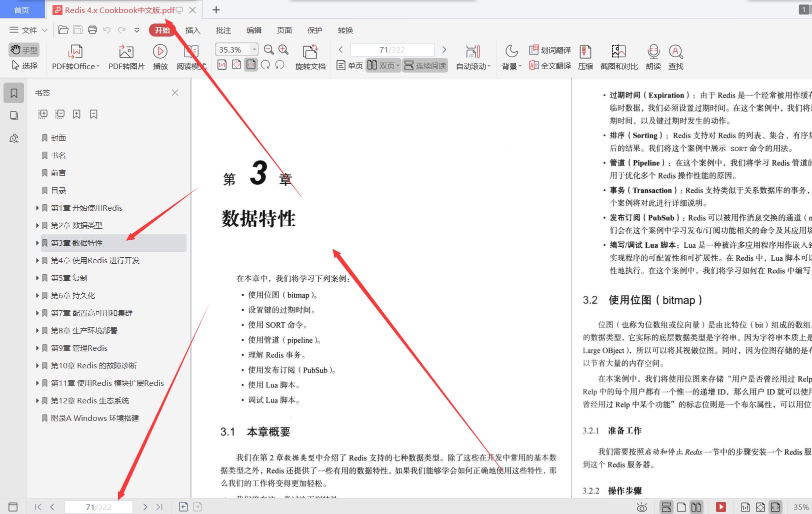Choose fit width view in ribbon

[251, 65]
